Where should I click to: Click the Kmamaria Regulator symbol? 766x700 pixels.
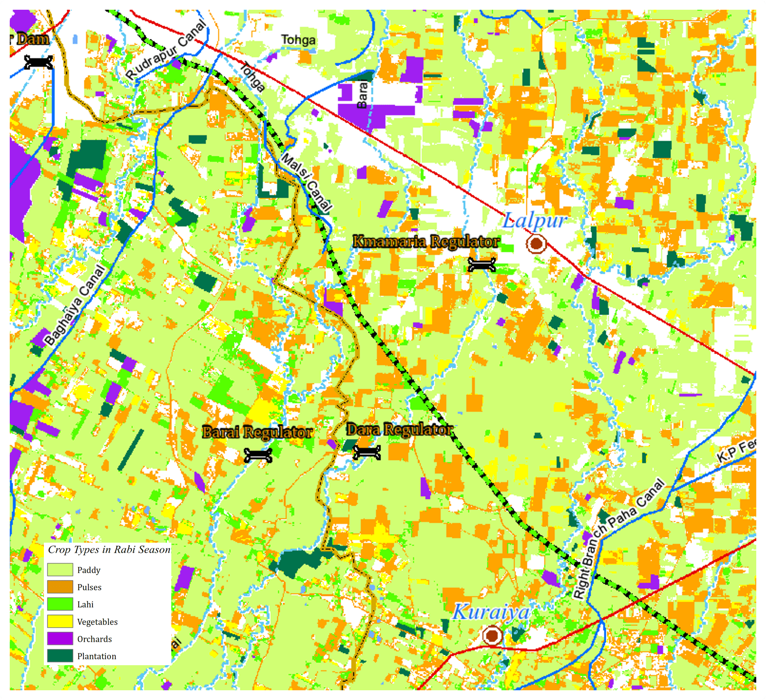coord(482,264)
